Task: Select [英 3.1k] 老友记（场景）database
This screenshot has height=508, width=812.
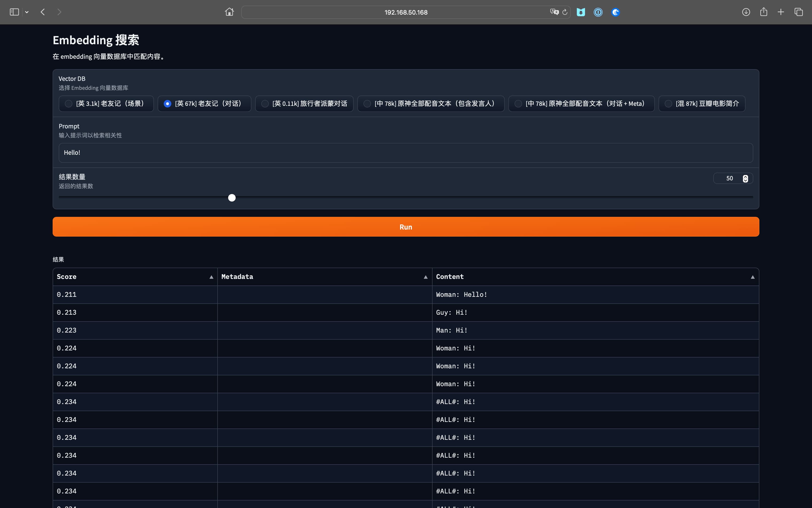Action: (x=106, y=103)
